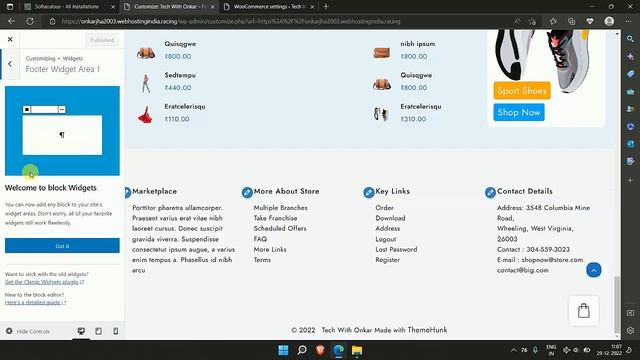The height and width of the screenshot is (360, 640).
Task: Open a new browser tab
Action: [x=326, y=7]
